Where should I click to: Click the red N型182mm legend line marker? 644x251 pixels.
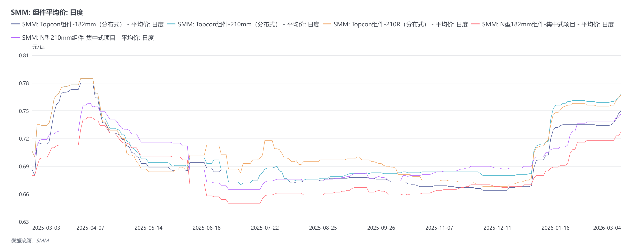475,24
